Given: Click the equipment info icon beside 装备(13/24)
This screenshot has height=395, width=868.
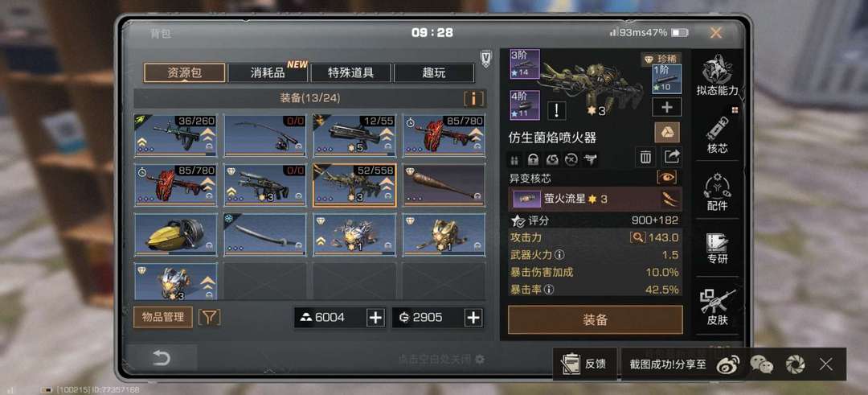Looking at the screenshot, I should coord(474,99).
